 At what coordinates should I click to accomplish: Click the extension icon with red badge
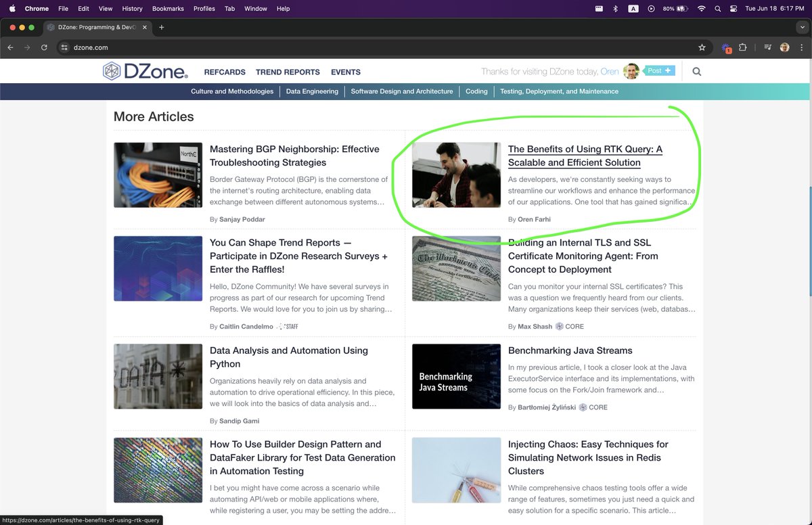[x=726, y=48]
